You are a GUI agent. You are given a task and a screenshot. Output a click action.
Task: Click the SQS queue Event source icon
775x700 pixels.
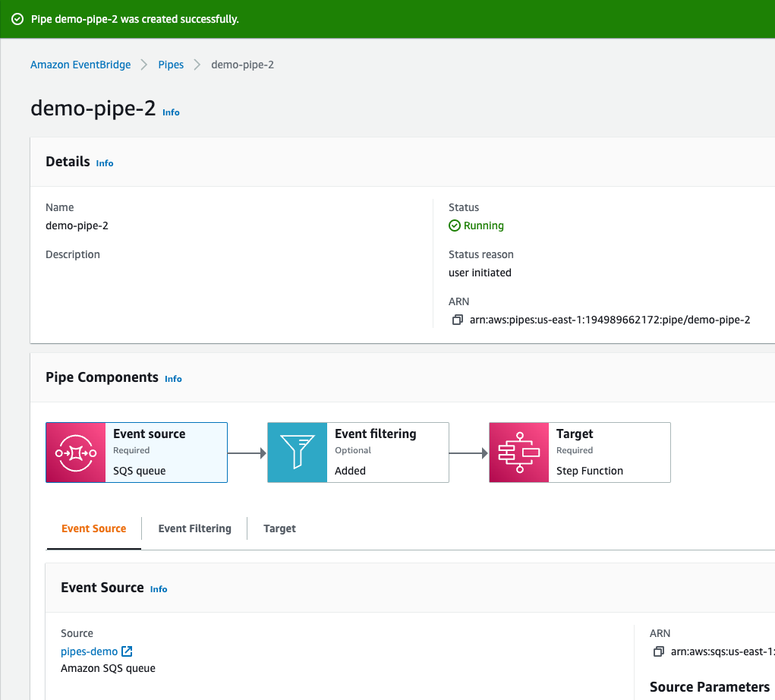[76, 452]
